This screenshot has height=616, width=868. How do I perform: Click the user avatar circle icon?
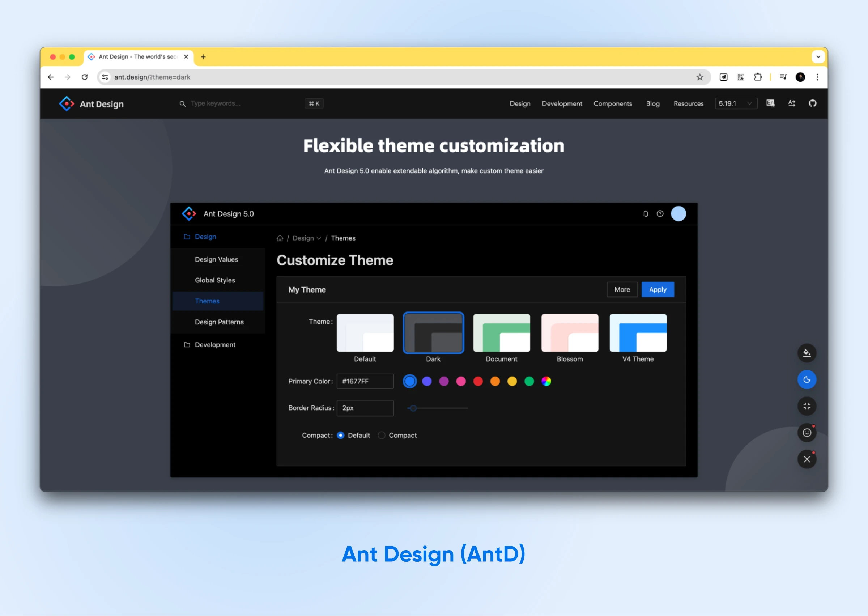pyautogui.click(x=678, y=213)
